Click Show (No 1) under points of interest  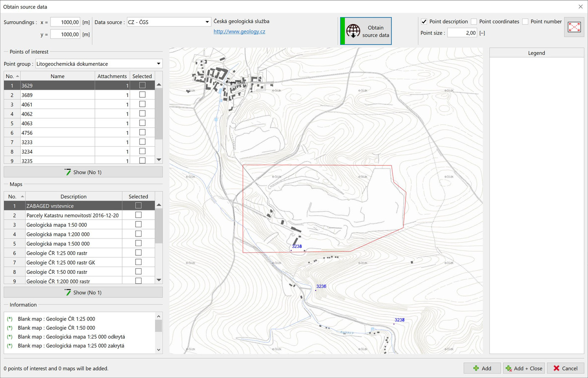[83, 172]
